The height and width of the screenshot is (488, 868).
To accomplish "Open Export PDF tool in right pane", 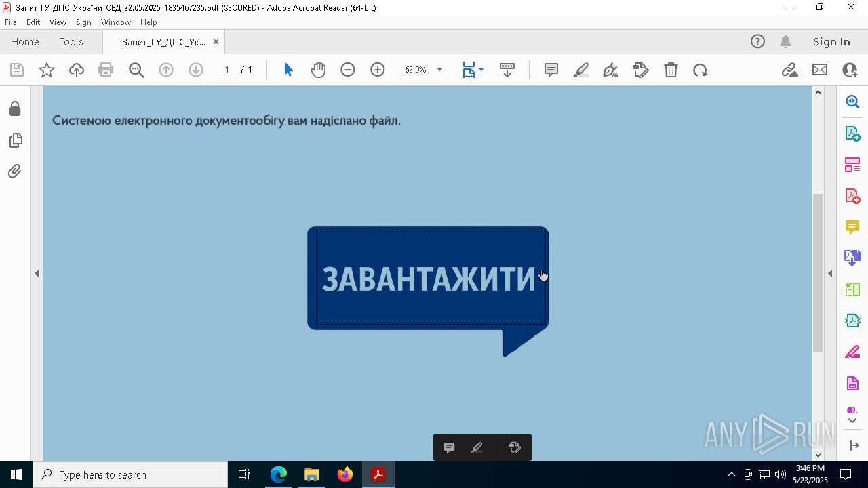I will (x=852, y=133).
